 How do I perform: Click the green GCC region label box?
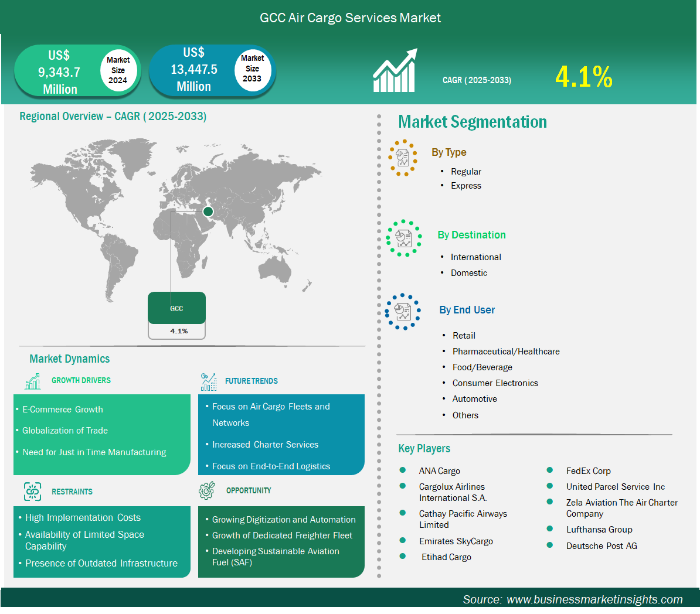[x=176, y=308]
